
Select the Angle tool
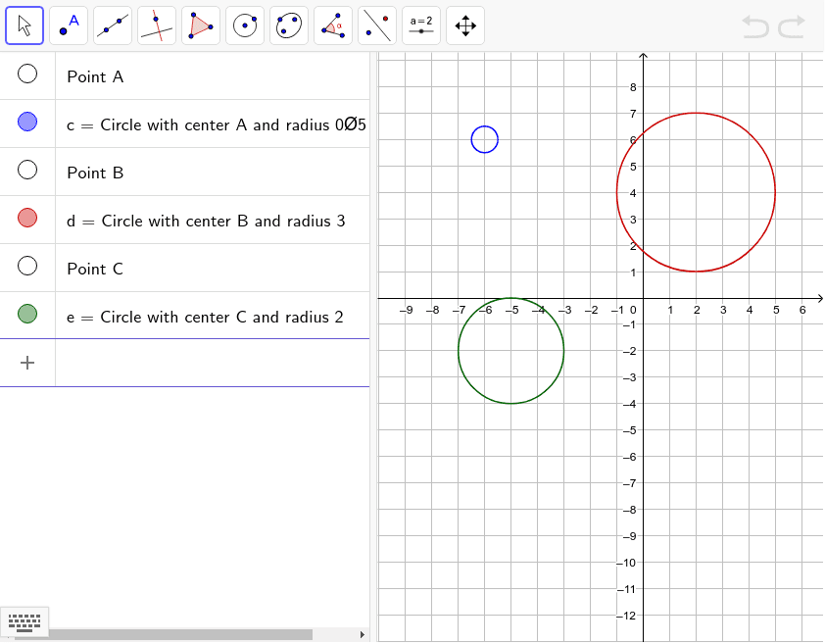[x=333, y=25]
